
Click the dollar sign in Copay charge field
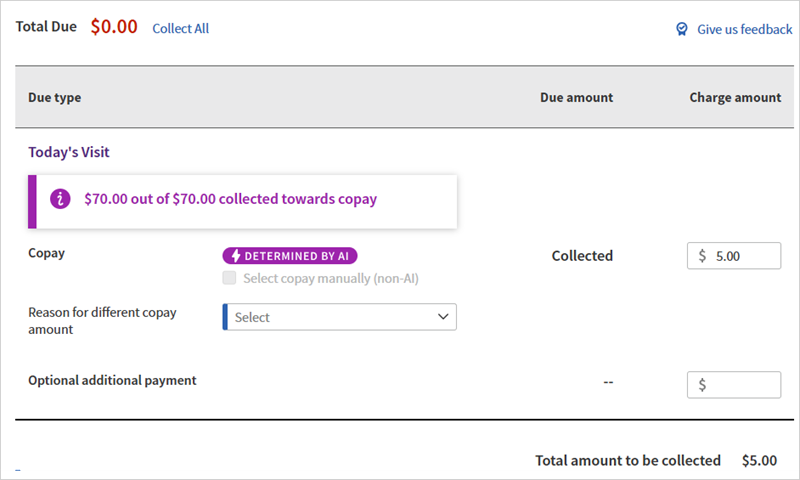tap(703, 256)
